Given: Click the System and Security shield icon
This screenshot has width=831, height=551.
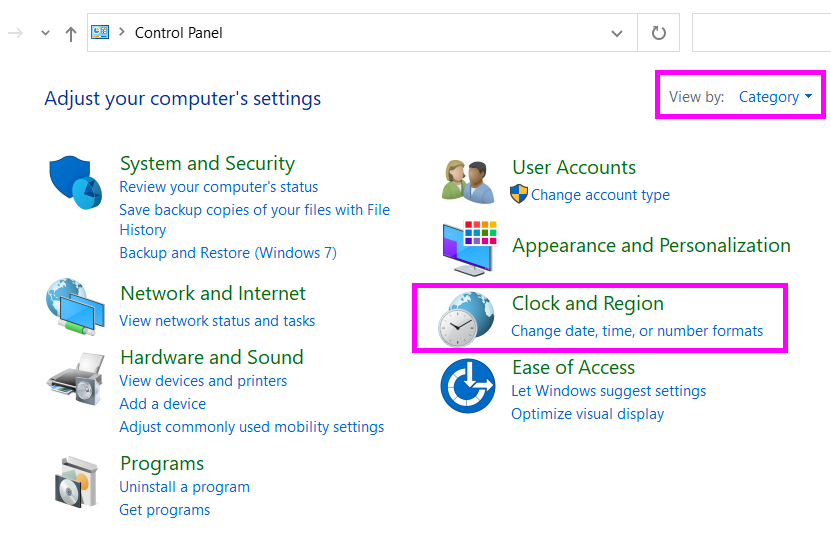Looking at the screenshot, I should [76, 182].
